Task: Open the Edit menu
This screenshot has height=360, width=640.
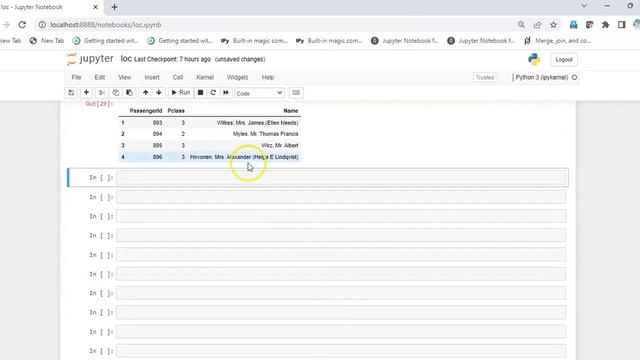Action: (x=100, y=77)
